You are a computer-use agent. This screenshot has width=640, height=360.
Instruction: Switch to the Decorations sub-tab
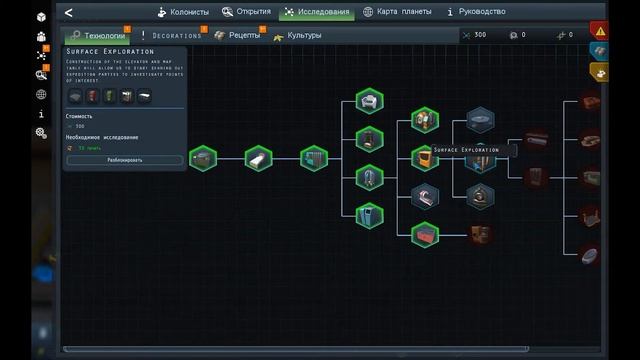point(172,36)
